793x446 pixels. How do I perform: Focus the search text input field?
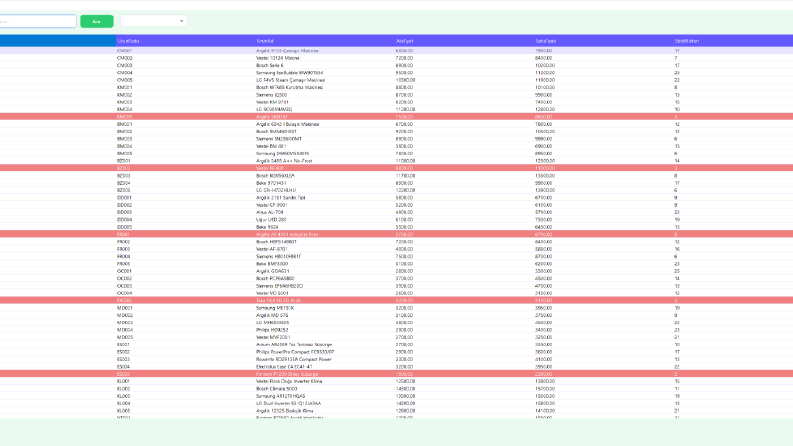click(x=38, y=21)
